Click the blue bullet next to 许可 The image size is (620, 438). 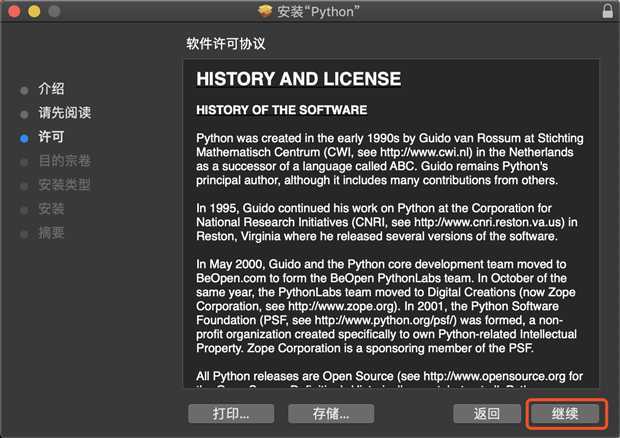(x=24, y=138)
